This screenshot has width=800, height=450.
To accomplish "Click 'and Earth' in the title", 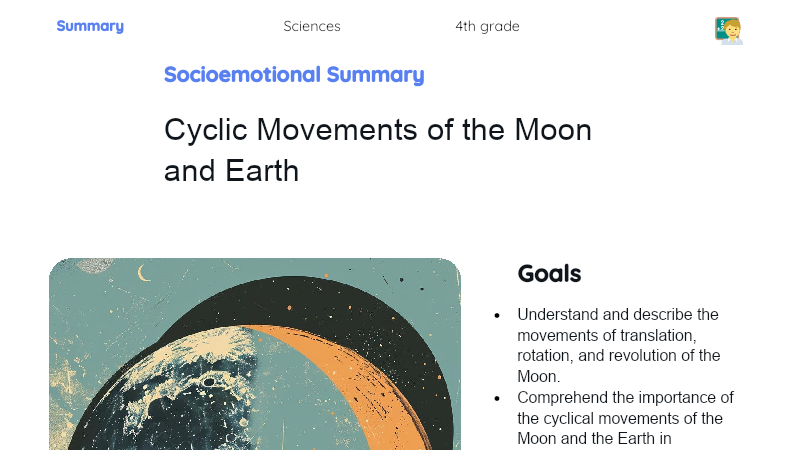I will pos(231,170).
